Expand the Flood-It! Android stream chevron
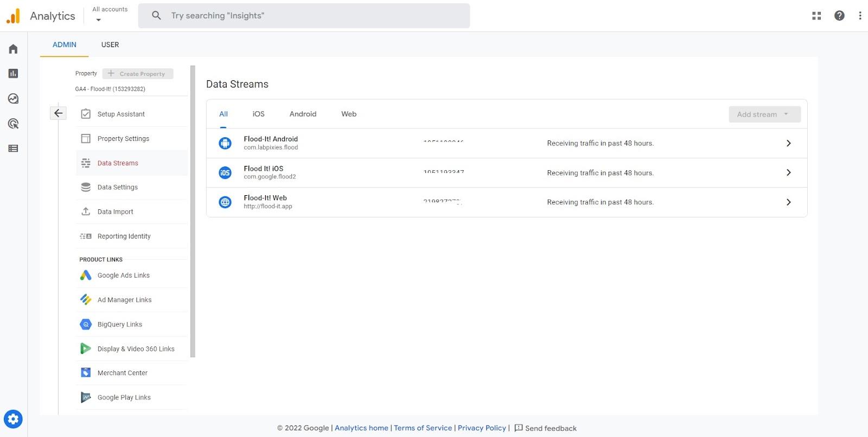This screenshot has height=437, width=868. 788,143
